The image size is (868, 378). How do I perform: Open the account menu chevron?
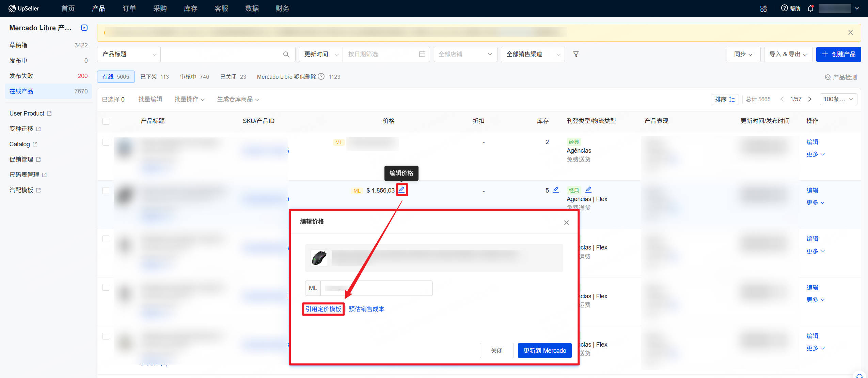tap(857, 9)
